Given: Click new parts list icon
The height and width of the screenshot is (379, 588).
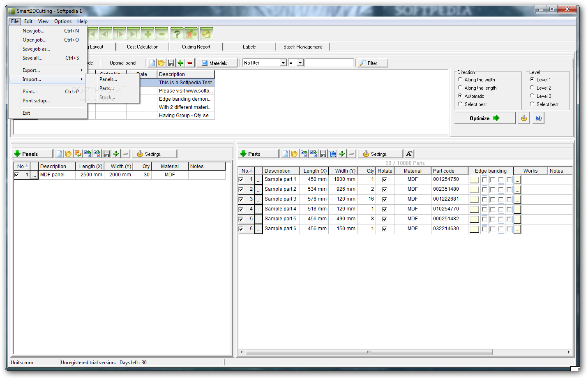Looking at the screenshot, I should [285, 154].
